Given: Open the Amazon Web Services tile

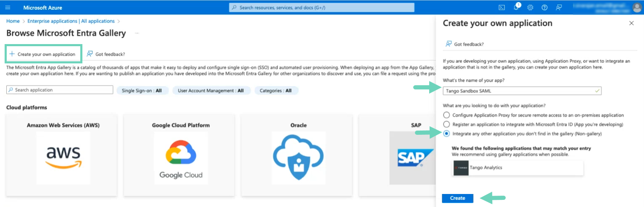Looking at the screenshot, I should tap(62, 155).
